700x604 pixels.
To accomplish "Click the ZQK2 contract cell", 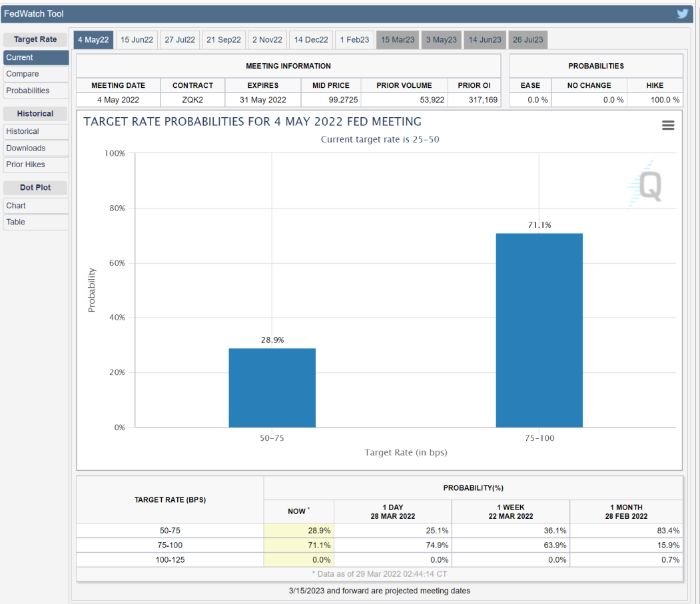I will (192, 100).
